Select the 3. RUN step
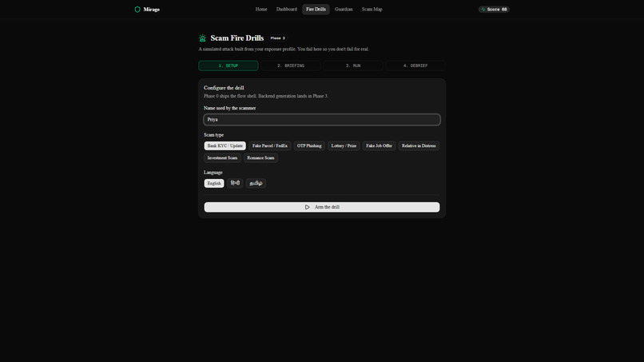 [x=353, y=66]
